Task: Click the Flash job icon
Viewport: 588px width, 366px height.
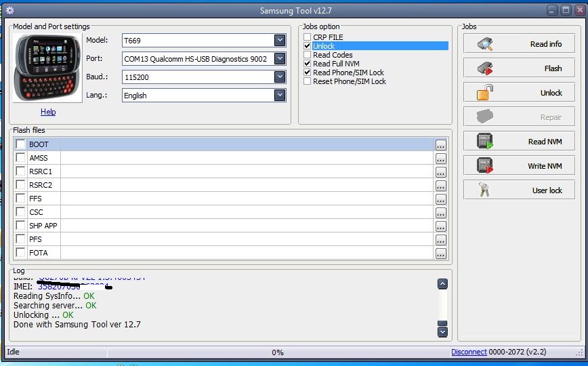Action: point(485,68)
